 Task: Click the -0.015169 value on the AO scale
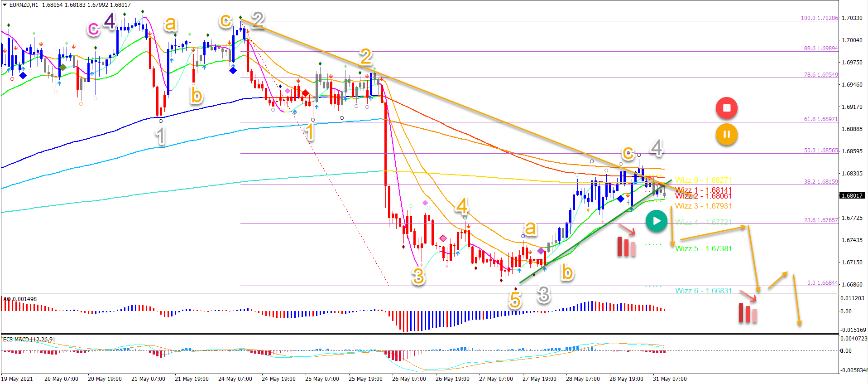click(x=854, y=330)
